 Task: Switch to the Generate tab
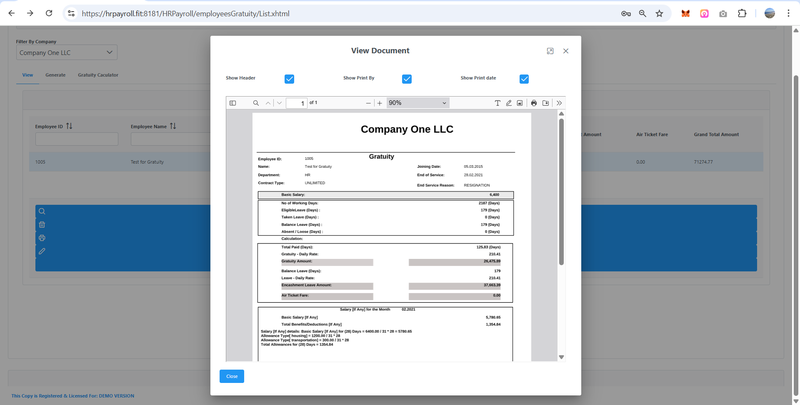click(x=55, y=75)
